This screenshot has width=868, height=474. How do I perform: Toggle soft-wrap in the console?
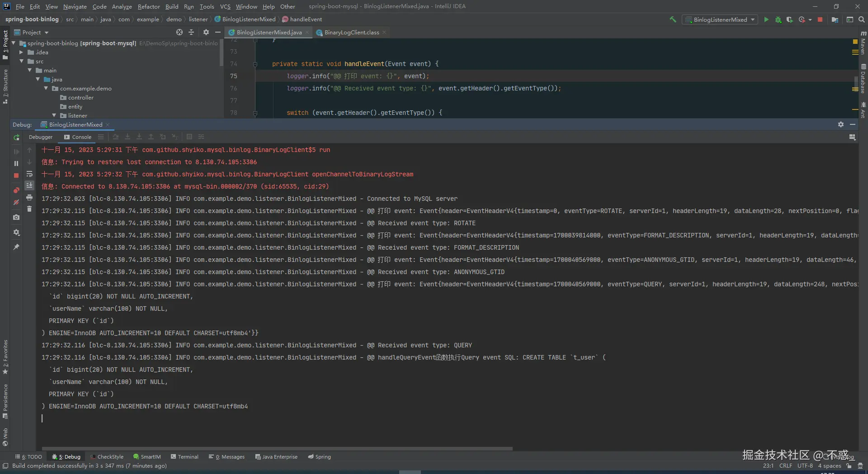coord(29,174)
